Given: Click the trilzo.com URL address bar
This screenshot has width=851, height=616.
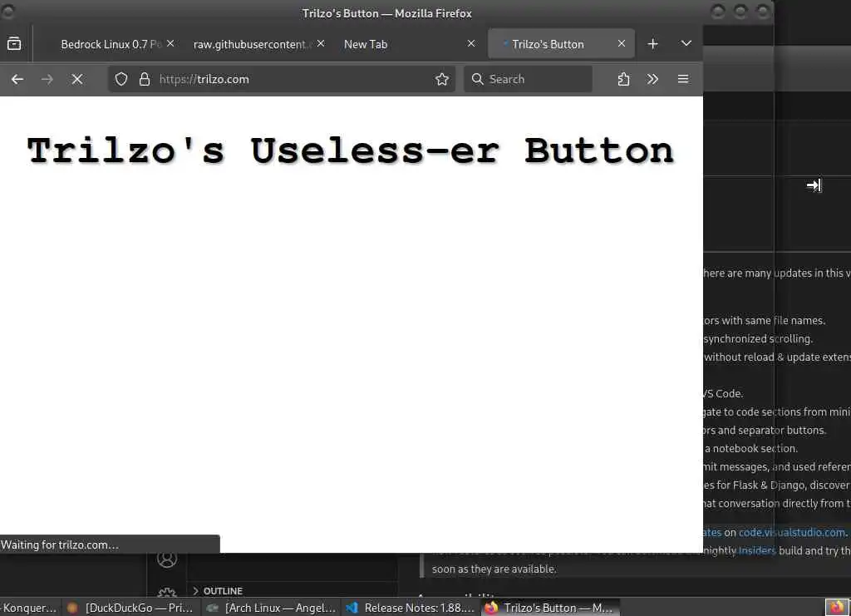Looking at the screenshot, I should [x=281, y=79].
